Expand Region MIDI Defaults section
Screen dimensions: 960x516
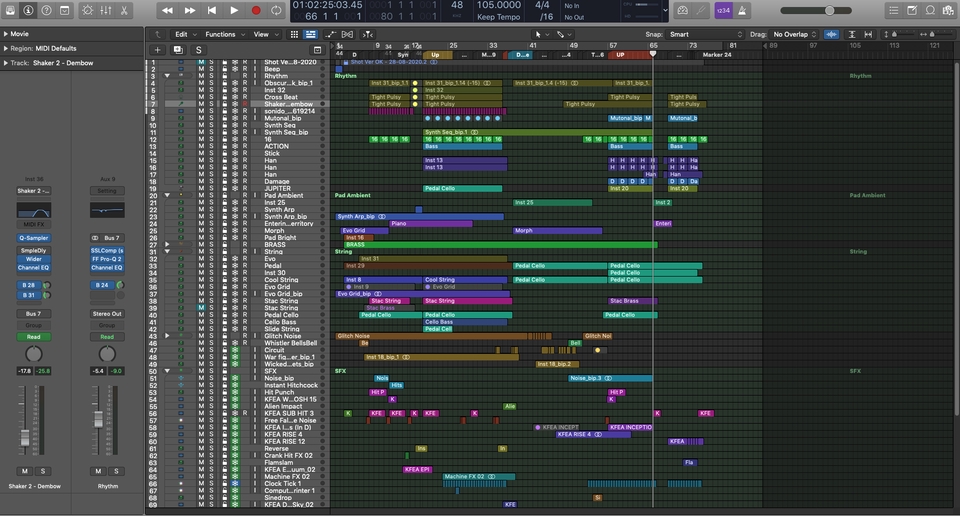click(6, 48)
